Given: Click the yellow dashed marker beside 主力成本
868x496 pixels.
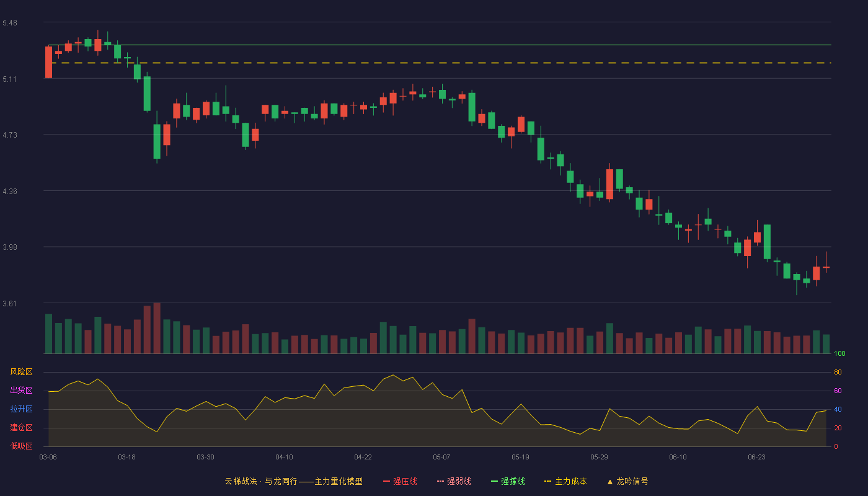Looking at the screenshot, I should [548, 481].
